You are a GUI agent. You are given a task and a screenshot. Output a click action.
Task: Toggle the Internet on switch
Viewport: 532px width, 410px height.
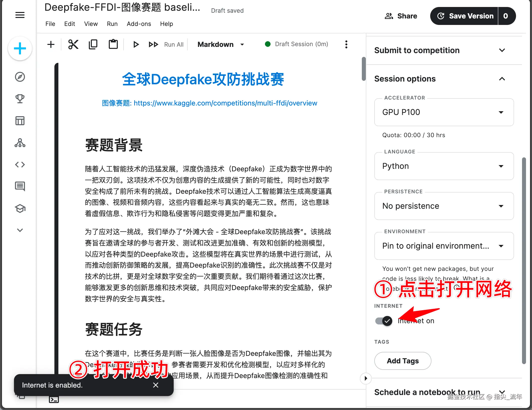click(x=384, y=321)
